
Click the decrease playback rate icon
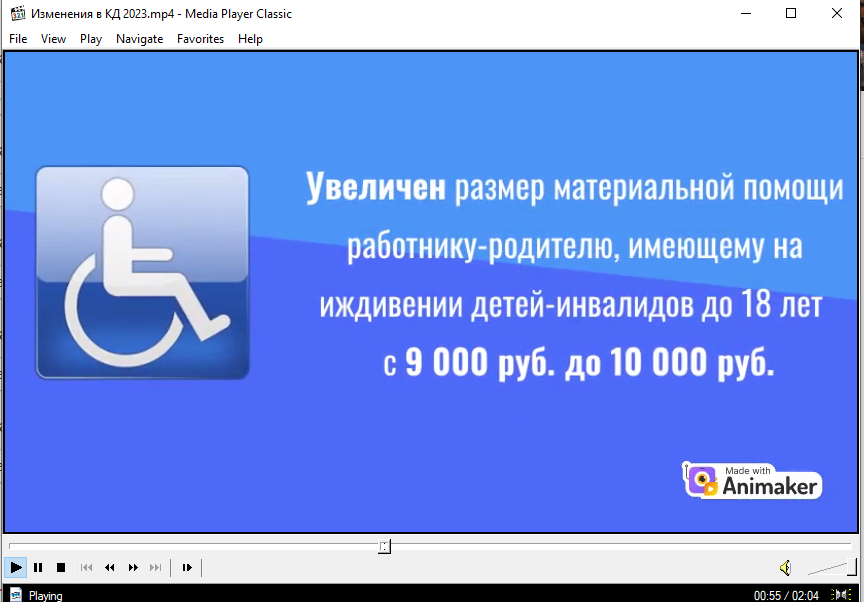point(109,567)
